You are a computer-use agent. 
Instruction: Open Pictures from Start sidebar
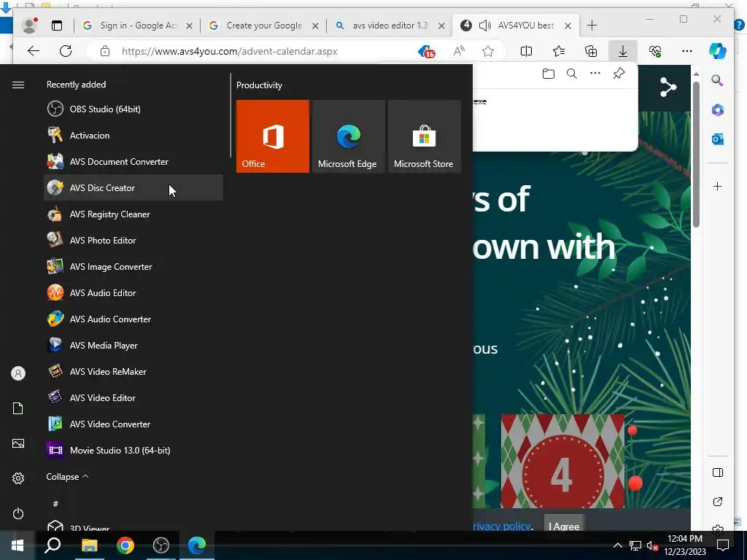(18, 443)
